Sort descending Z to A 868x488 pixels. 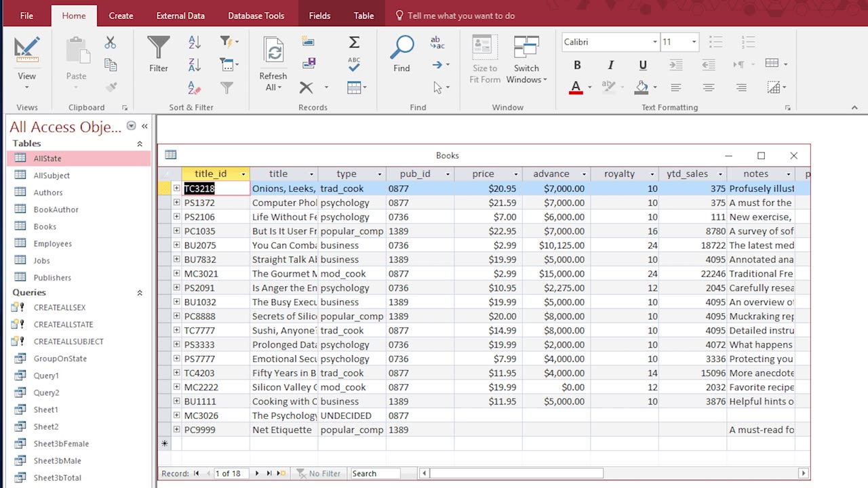pos(195,65)
